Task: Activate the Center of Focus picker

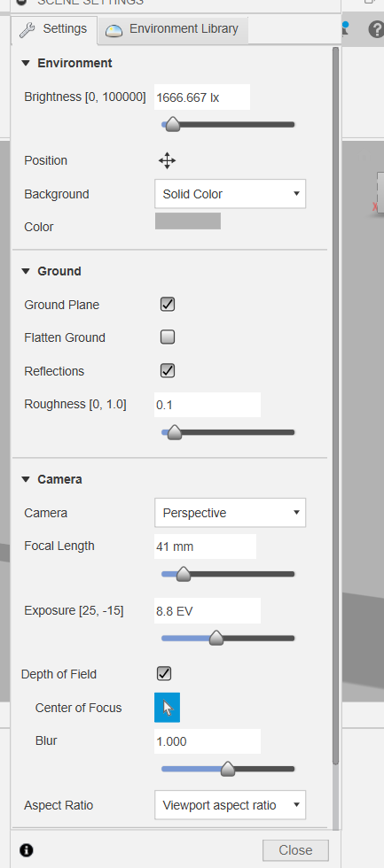Action: coord(167,708)
